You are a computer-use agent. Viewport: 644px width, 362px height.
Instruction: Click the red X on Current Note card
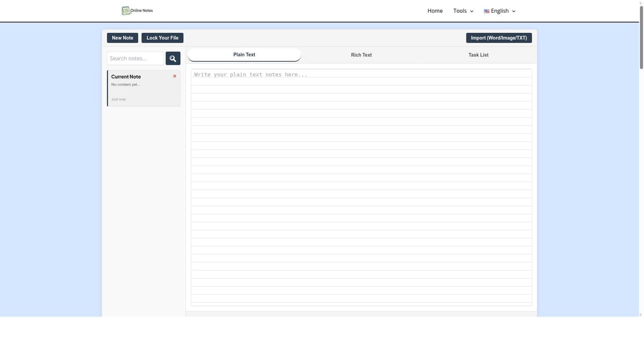(x=173, y=75)
